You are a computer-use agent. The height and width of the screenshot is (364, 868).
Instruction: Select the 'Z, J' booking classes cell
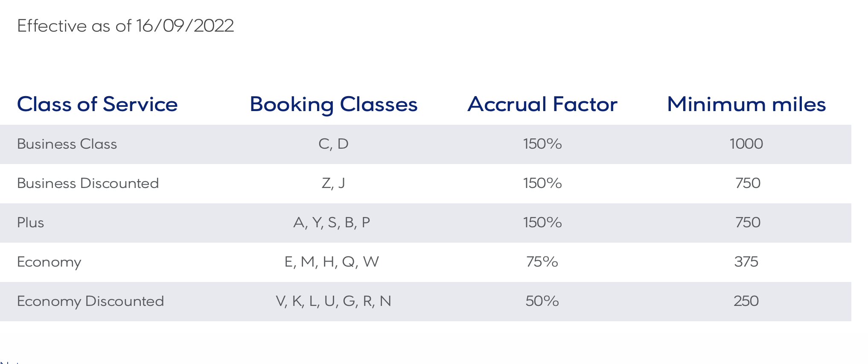pyautogui.click(x=333, y=183)
